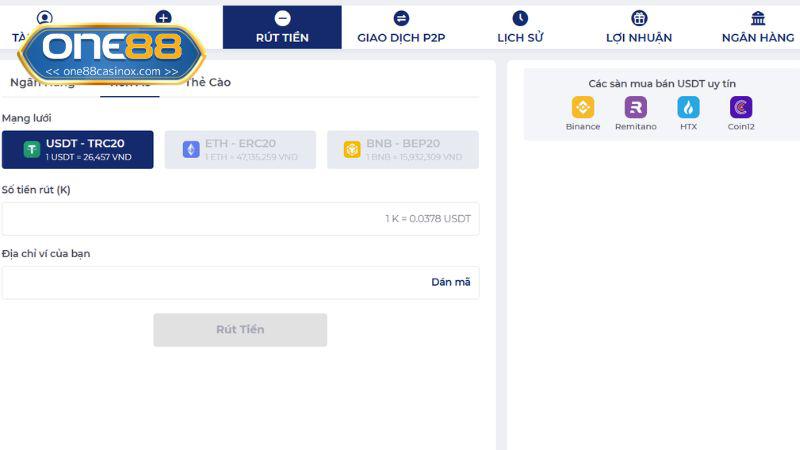800x450 pixels.
Task: Click the bank building icon
Action: 758,18
